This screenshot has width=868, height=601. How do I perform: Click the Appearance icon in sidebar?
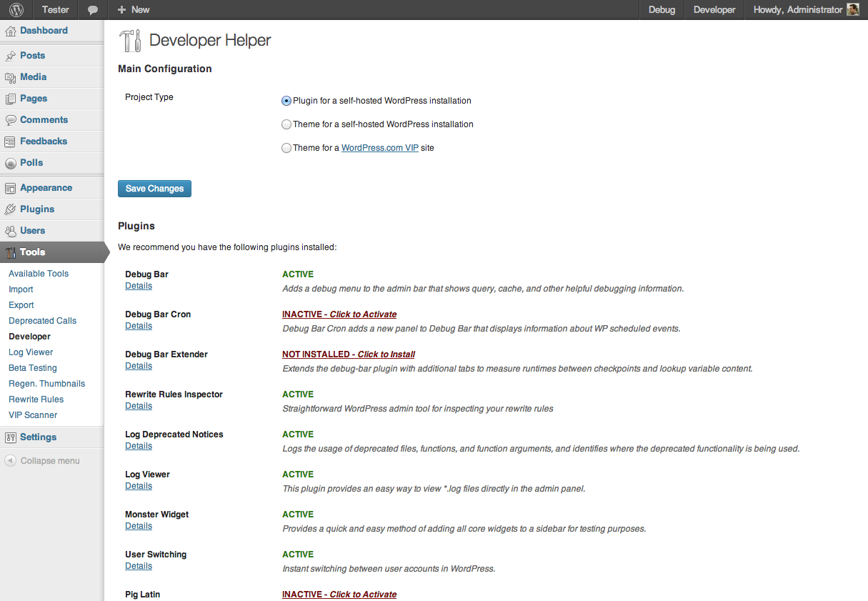coord(10,188)
